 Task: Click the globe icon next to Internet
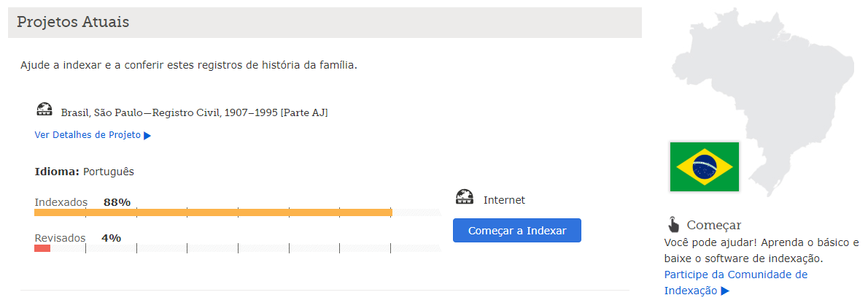pyautogui.click(x=465, y=196)
